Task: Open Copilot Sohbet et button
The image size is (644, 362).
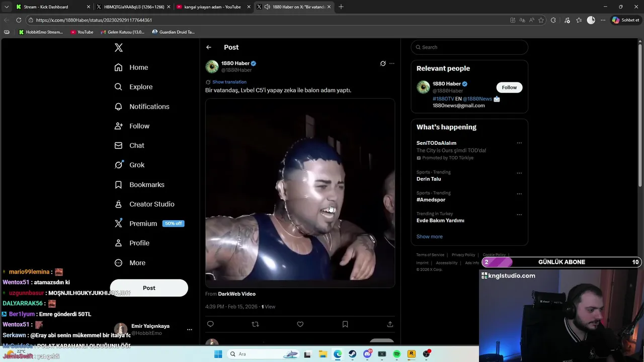Action: 626,20
